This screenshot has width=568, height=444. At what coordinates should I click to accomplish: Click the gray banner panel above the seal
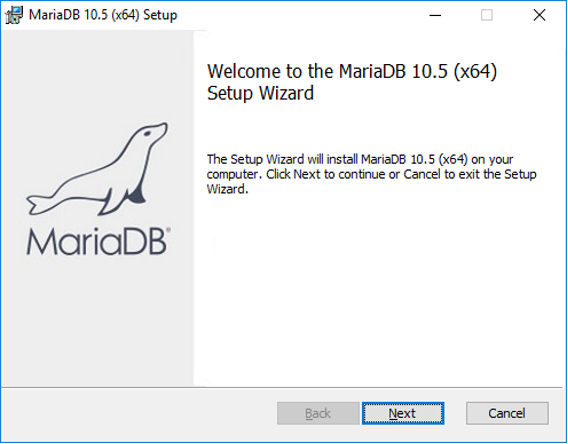click(97, 74)
